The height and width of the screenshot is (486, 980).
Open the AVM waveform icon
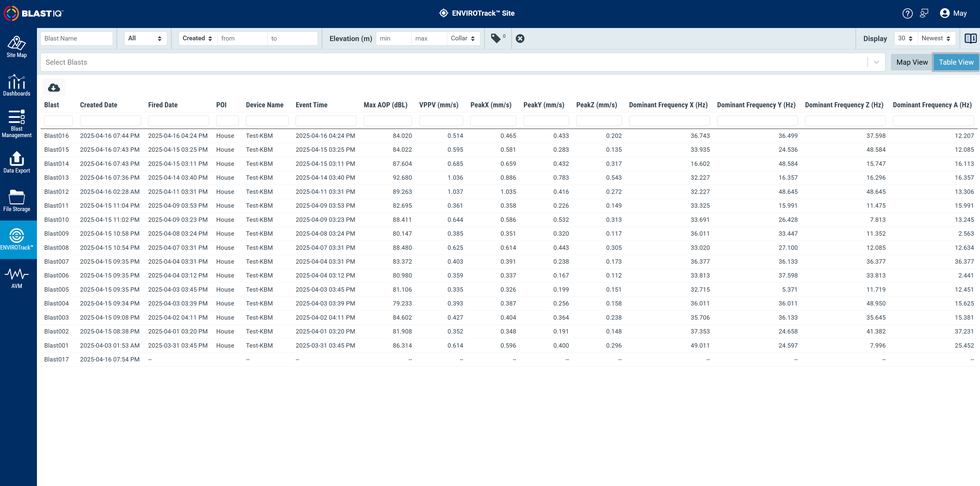click(x=17, y=278)
